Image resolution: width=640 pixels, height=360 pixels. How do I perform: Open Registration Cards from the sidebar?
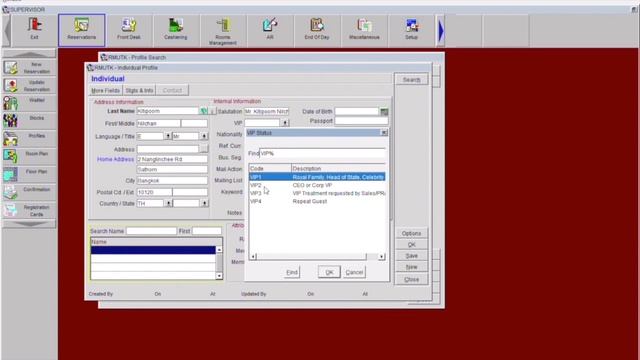click(x=29, y=211)
